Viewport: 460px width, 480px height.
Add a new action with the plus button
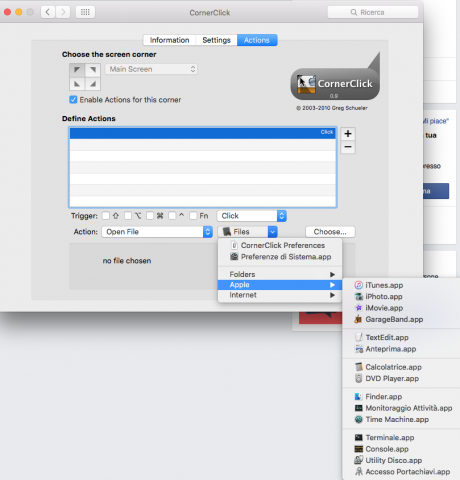(348, 134)
